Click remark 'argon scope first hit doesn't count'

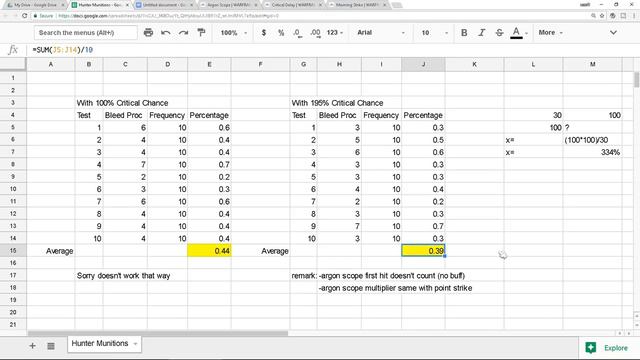point(392,276)
